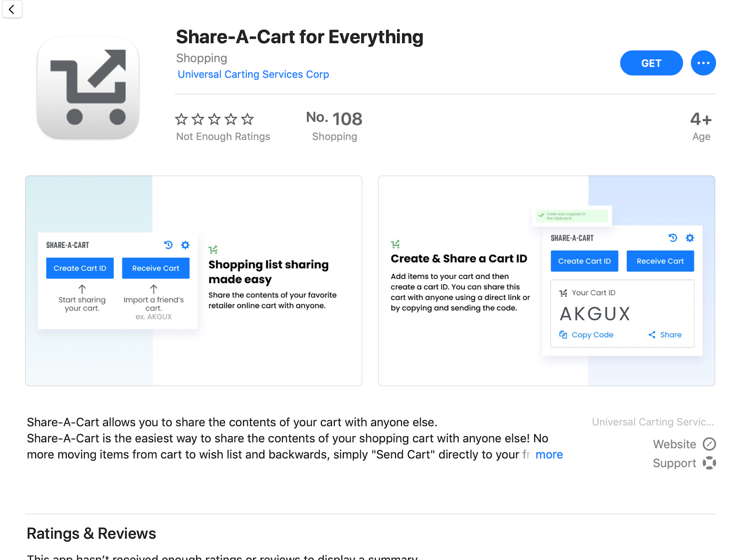Click the green cart icon above 'Create & Share'
Image resolution: width=742 pixels, height=560 pixels.
click(x=395, y=244)
